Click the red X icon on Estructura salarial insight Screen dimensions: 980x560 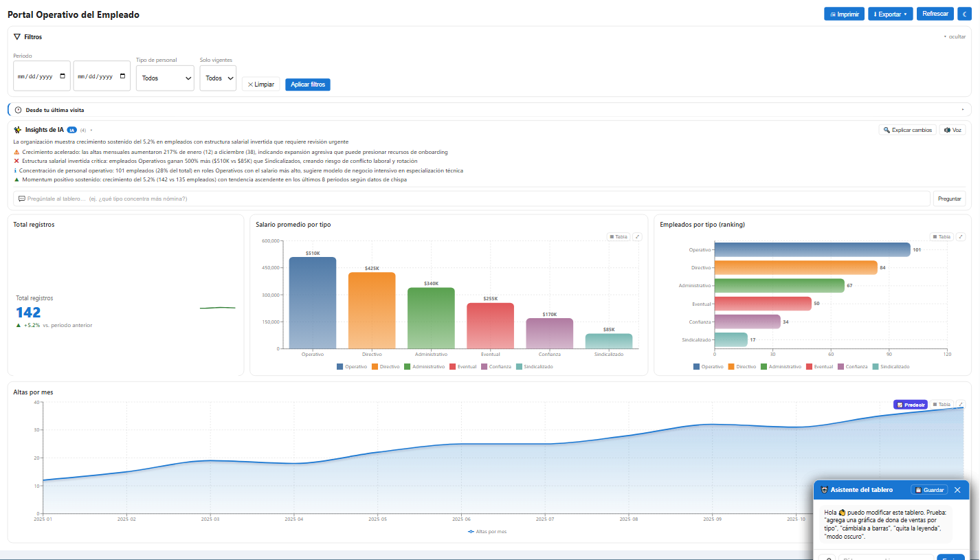pos(16,161)
